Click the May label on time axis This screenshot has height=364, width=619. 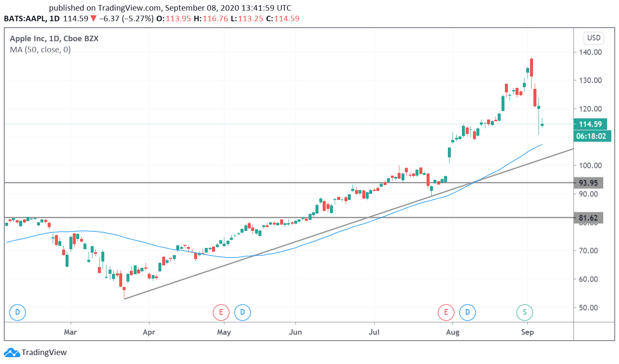coord(224,332)
